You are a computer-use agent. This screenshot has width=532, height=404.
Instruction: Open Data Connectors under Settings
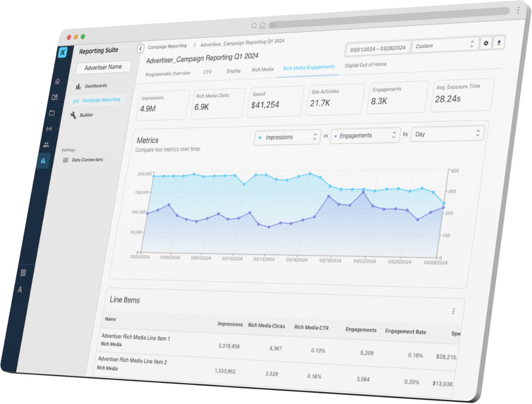(x=87, y=160)
